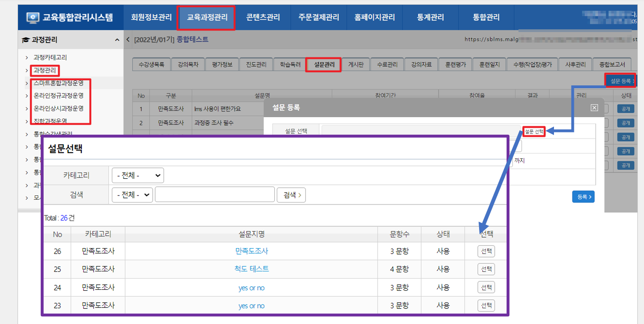This screenshot has width=644, height=324.
Task: Click the red-boxed 설문 선택 button
Action: coord(534,131)
